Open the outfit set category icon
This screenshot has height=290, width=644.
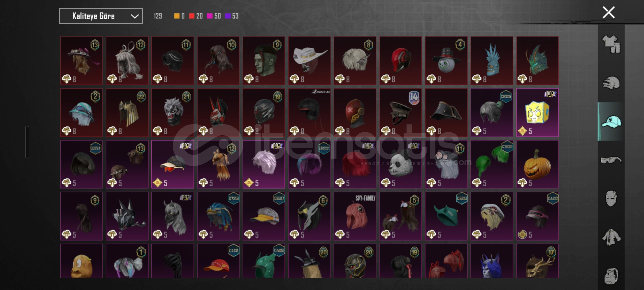[x=611, y=44]
